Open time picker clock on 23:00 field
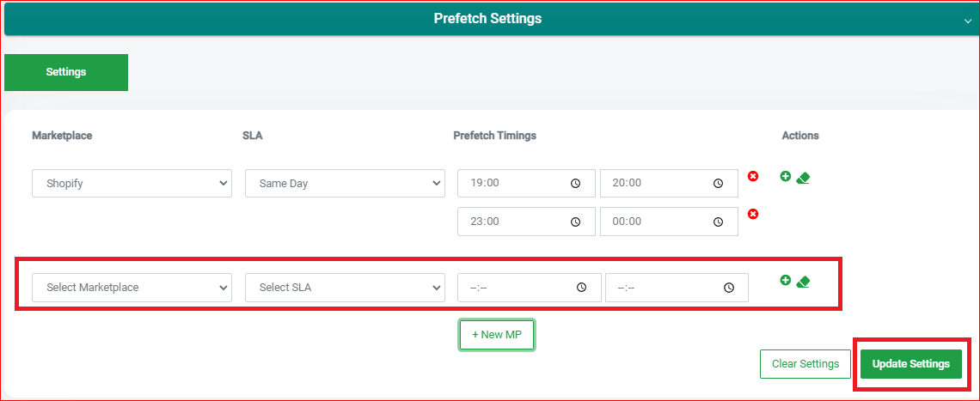980x401 pixels. click(x=576, y=222)
